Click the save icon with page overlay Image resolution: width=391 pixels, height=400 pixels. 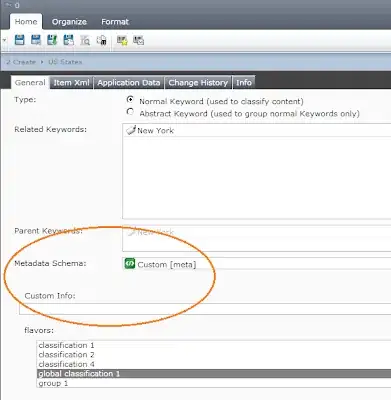click(68, 40)
